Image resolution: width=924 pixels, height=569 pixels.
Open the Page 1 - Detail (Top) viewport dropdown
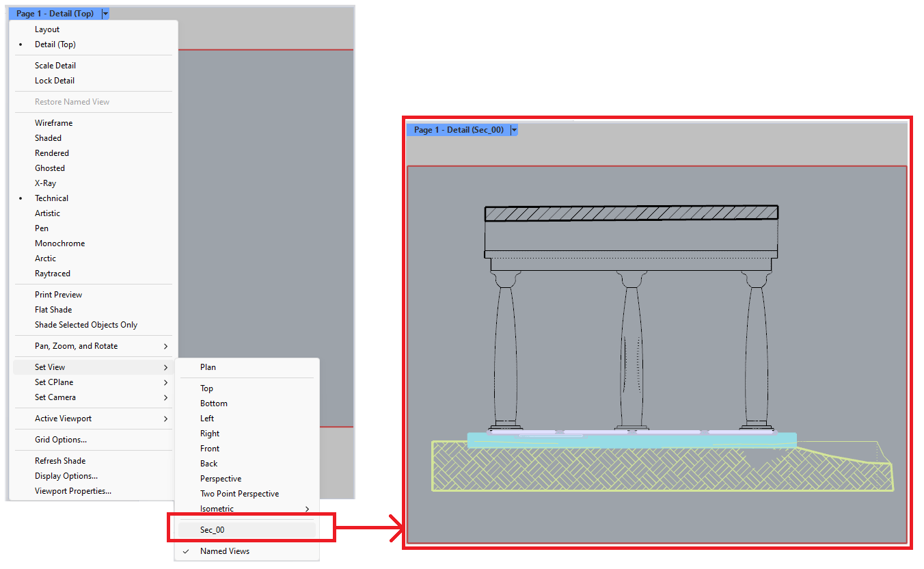[x=105, y=13]
